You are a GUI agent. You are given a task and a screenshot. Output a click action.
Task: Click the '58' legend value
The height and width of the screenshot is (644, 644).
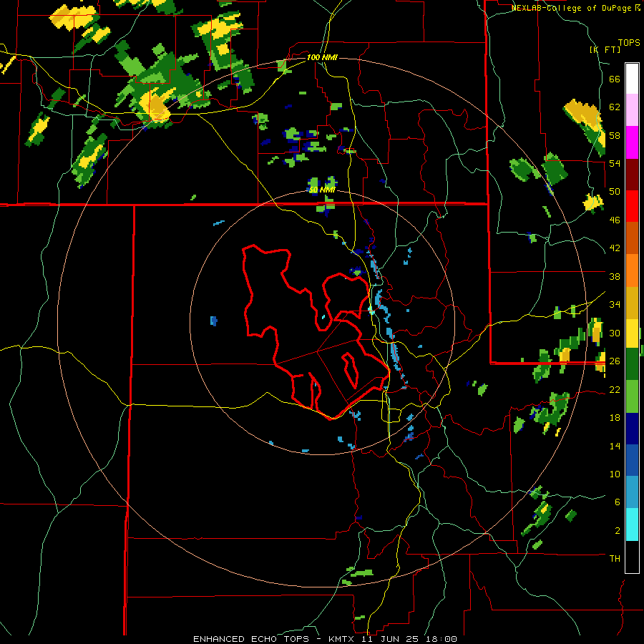(x=615, y=135)
